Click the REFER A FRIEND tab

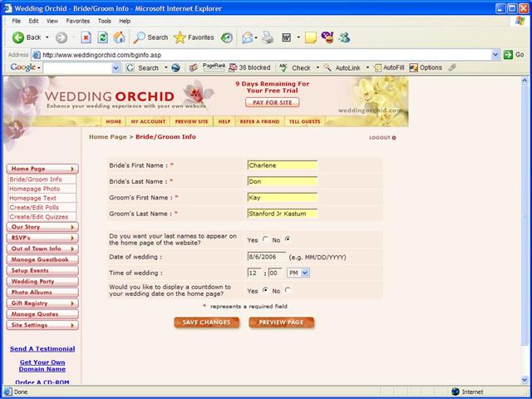(259, 121)
